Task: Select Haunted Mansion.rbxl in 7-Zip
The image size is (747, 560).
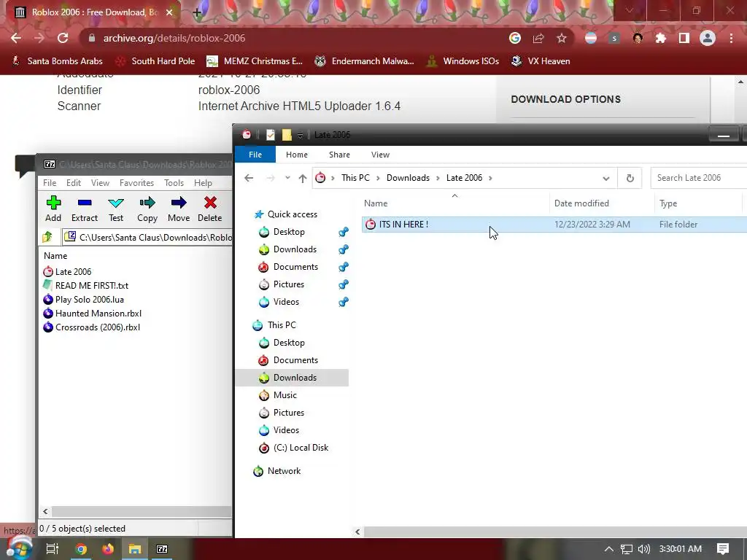Action: point(93,313)
